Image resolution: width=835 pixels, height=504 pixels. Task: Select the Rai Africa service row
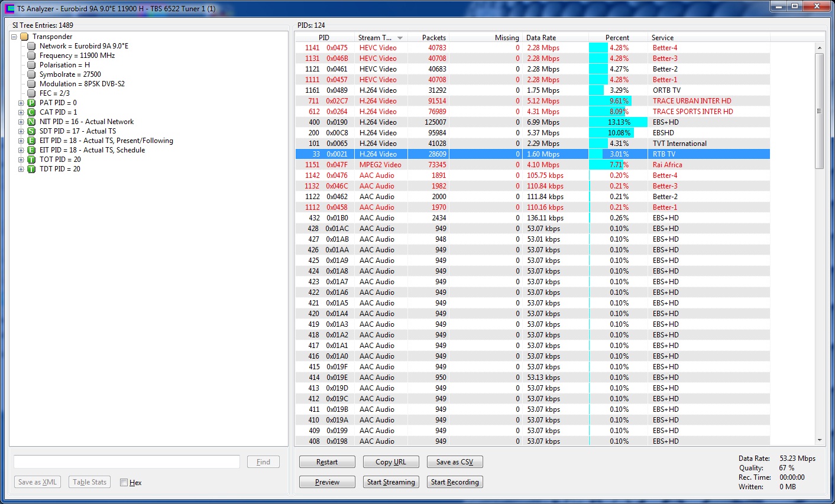[532, 165]
